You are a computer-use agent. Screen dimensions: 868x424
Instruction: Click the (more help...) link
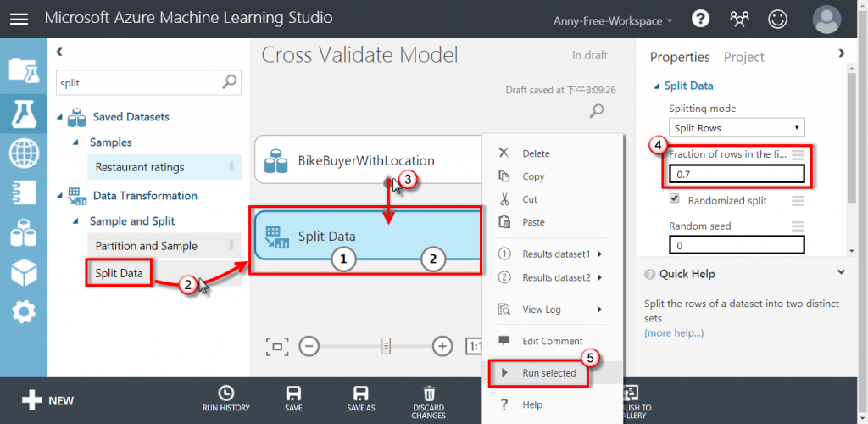pos(674,332)
